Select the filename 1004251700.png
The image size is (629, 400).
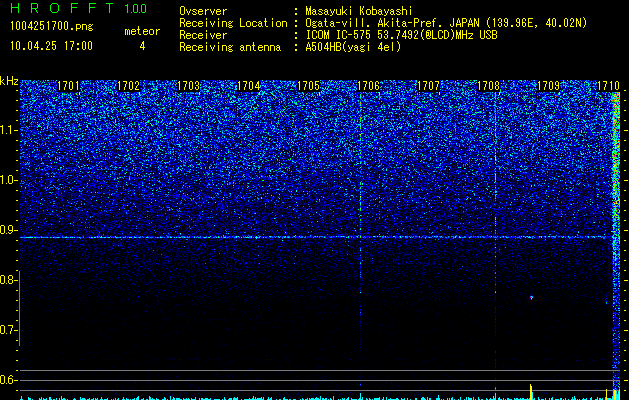pyautogui.click(x=51, y=26)
